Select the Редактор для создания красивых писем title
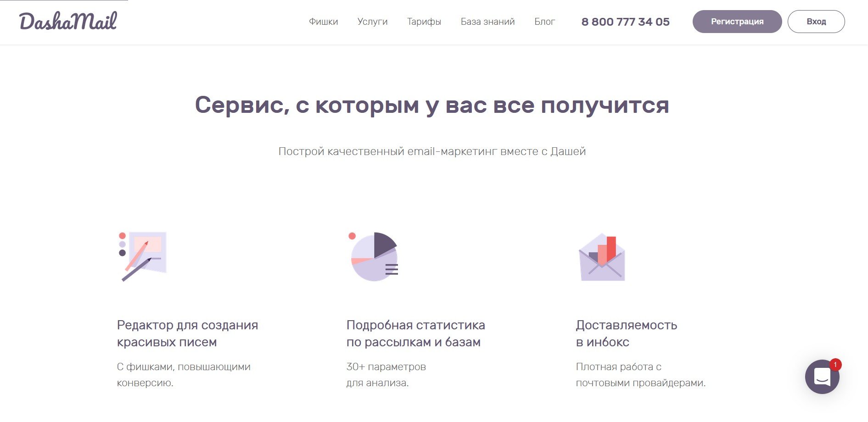 [187, 333]
